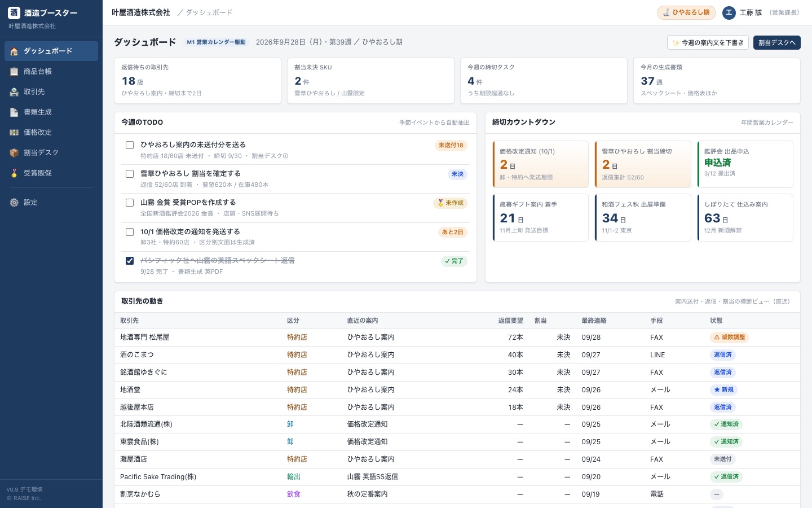This screenshot has width=812, height=508.
Task: Select 価格改定 menu item
Action: tap(51, 133)
